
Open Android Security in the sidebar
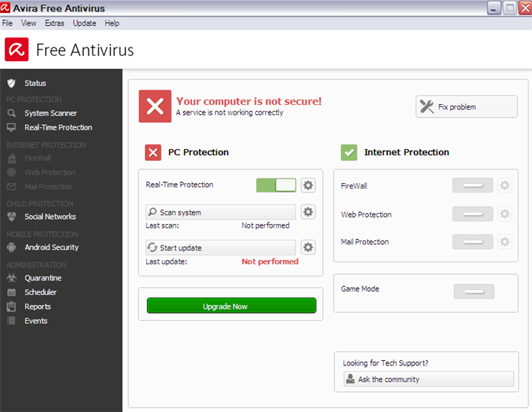coord(51,248)
